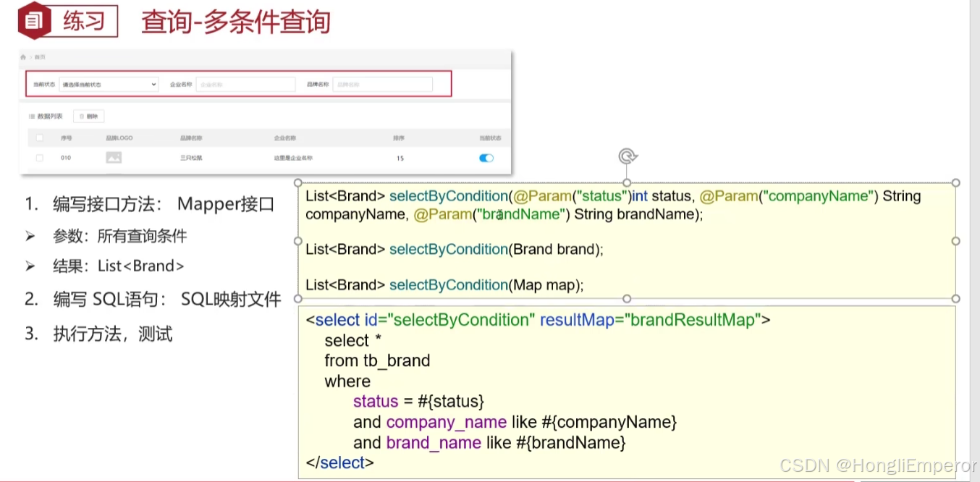Image resolution: width=980 pixels, height=482 pixels.
Task: Toggle the 当前状态 switch for 三只松鼠
Action: [486, 158]
